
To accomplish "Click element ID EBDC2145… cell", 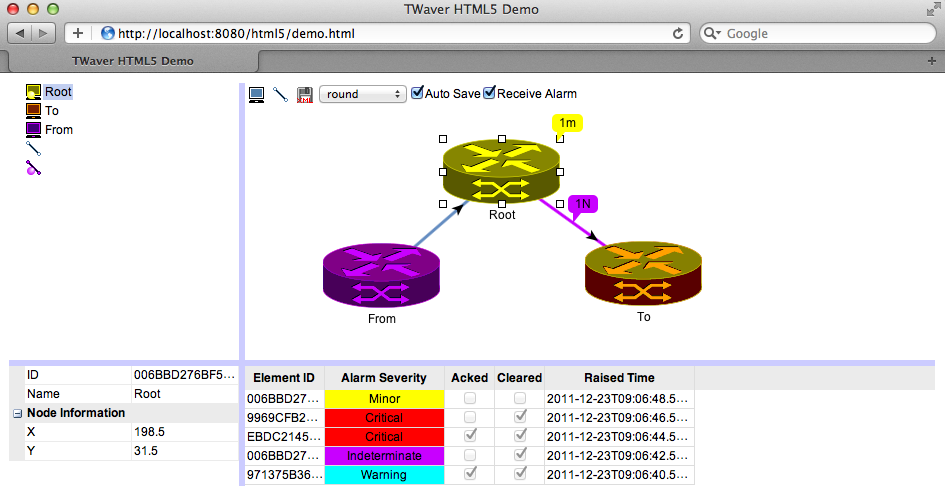I will [284, 437].
